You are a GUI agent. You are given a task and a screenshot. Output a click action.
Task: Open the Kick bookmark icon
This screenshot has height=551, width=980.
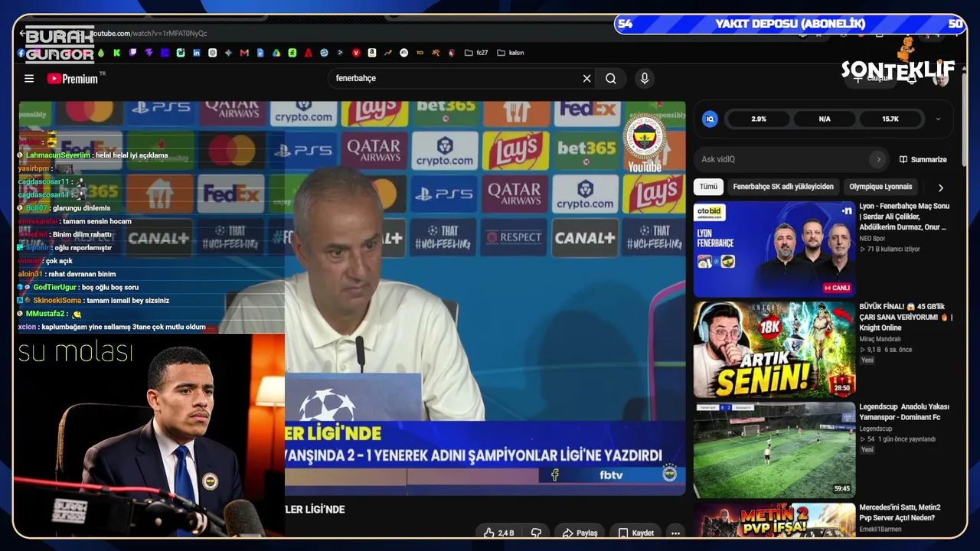click(116, 53)
